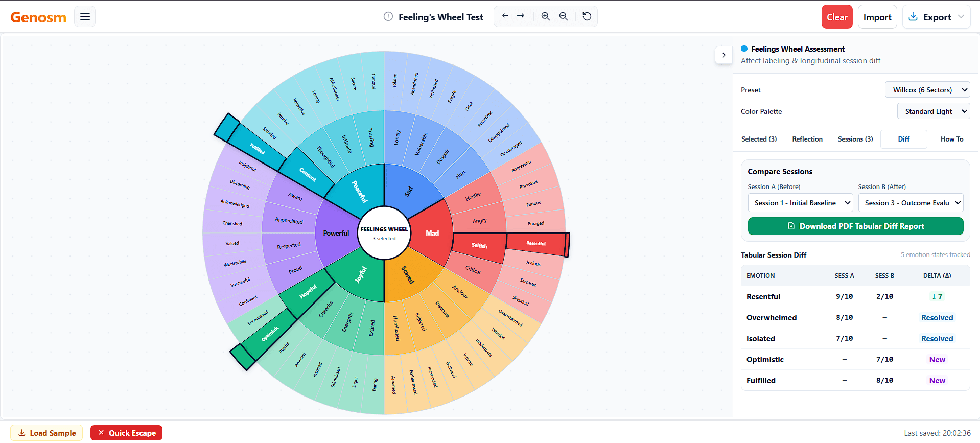This screenshot has height=443, width=980.
Task: Click the '5 emotion states tracked' text
Action: point(935,254)
